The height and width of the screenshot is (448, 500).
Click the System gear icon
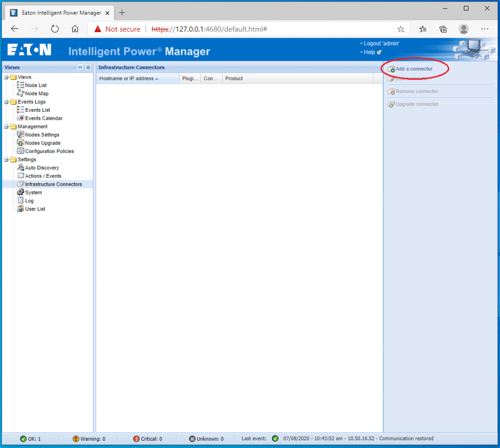pos(21,192)
